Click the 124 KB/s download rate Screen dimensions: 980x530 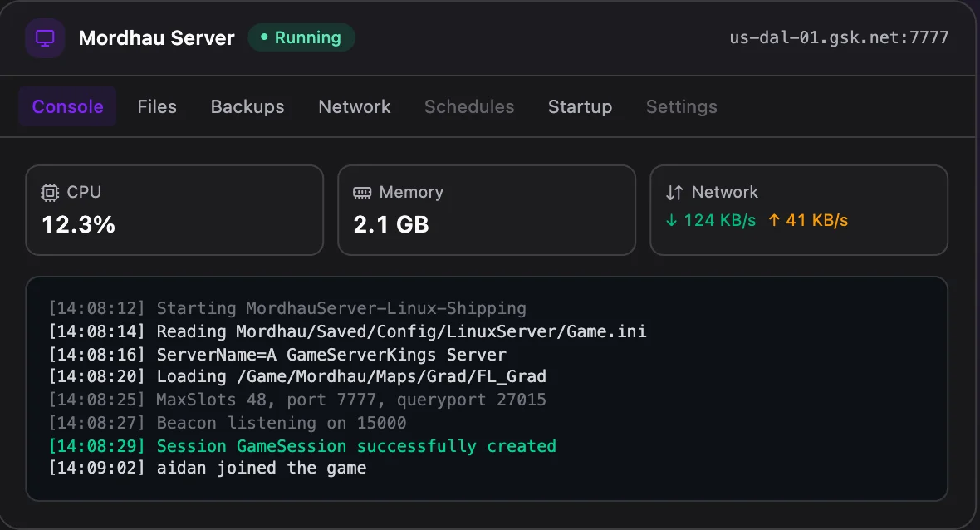tap(719, 220)
